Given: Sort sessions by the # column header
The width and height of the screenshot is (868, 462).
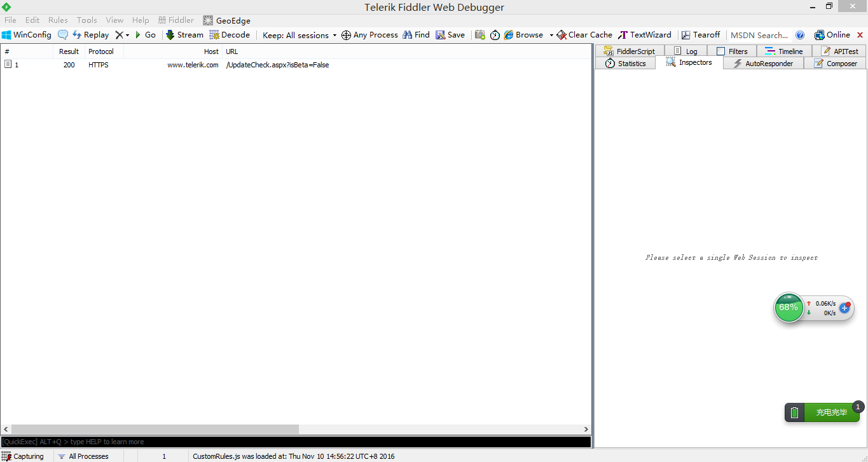Looking at the screenshot, I should [x=27, y=51].
